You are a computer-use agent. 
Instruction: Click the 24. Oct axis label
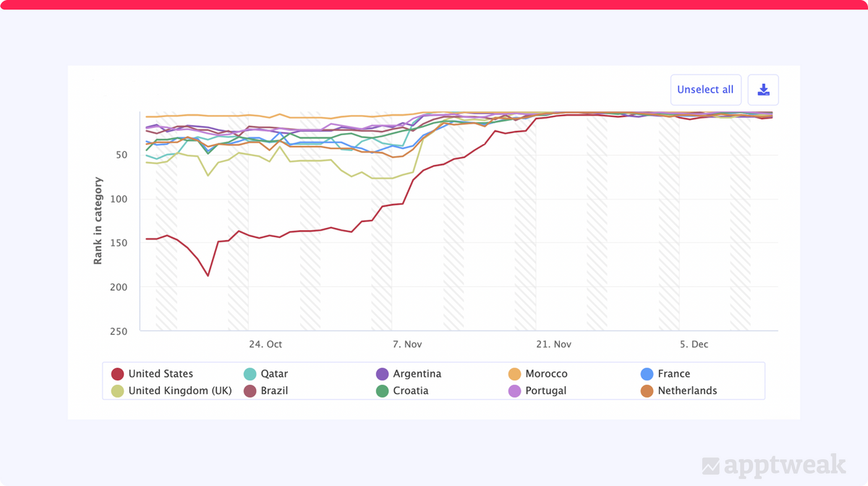[265, 344]
